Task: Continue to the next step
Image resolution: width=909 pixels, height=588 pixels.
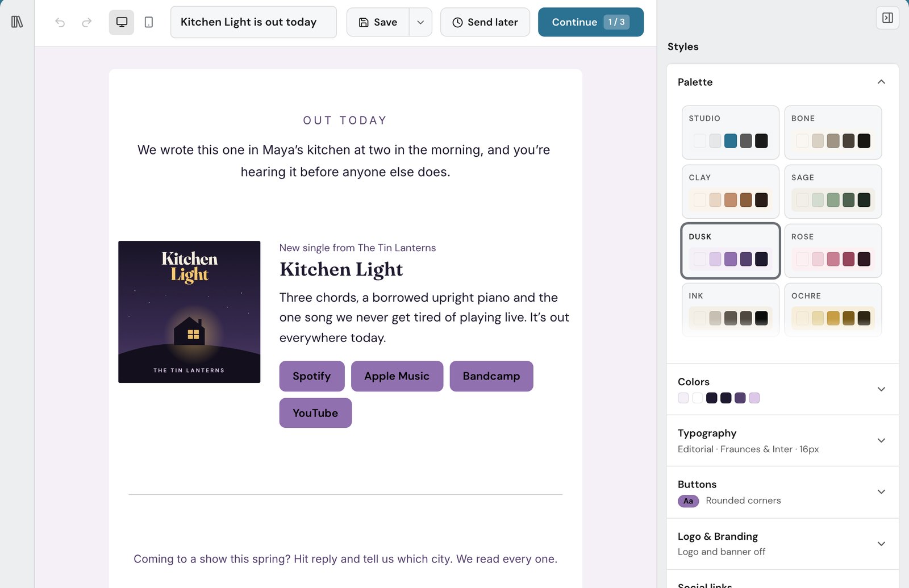Action: pos(591,22)
